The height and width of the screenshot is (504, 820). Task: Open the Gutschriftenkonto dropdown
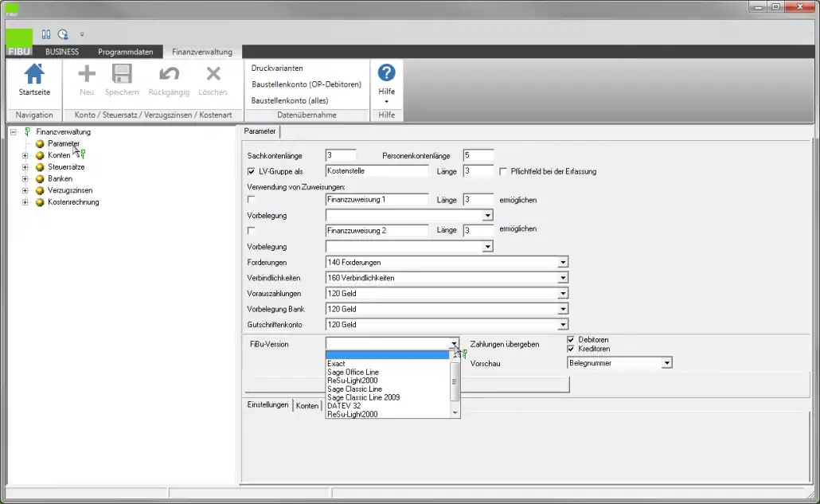pos(563,325)
